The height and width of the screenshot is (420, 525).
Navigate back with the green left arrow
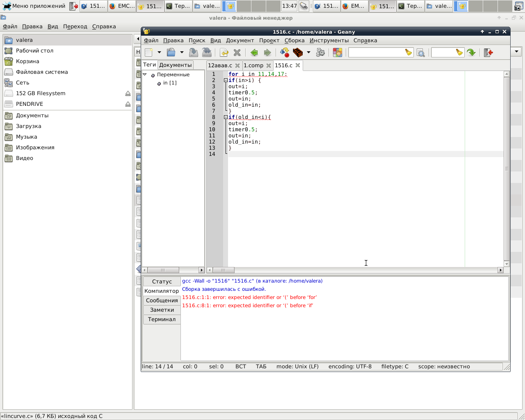pyautogui.click(x=254, y=52)
